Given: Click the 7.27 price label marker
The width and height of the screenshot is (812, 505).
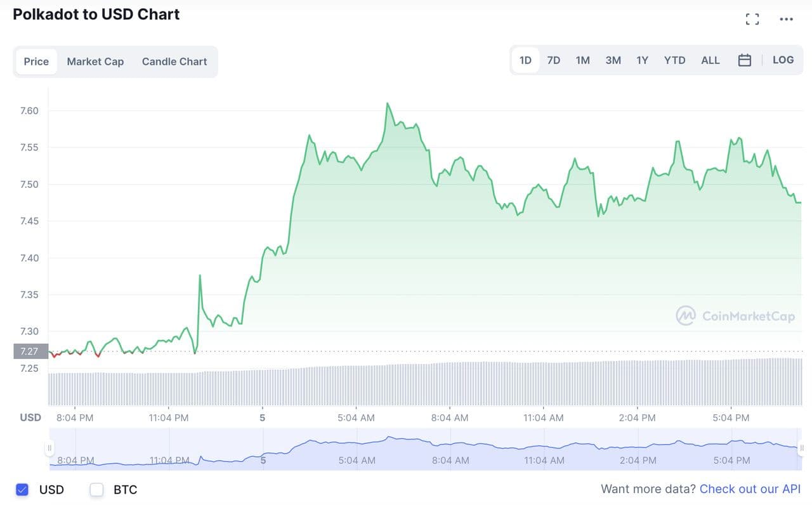Looking at the screenshot, I should (30, 351).
